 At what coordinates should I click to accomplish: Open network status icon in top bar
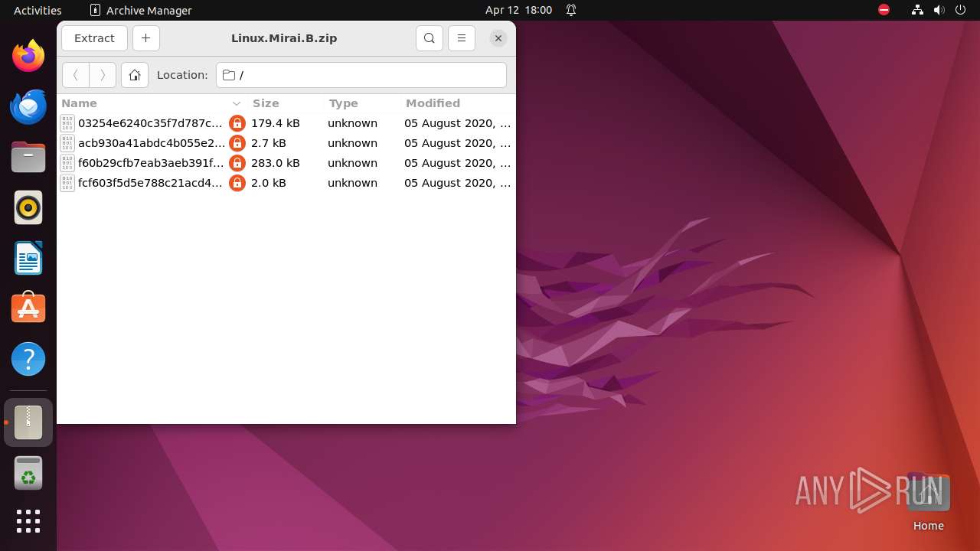pos(917,10)
